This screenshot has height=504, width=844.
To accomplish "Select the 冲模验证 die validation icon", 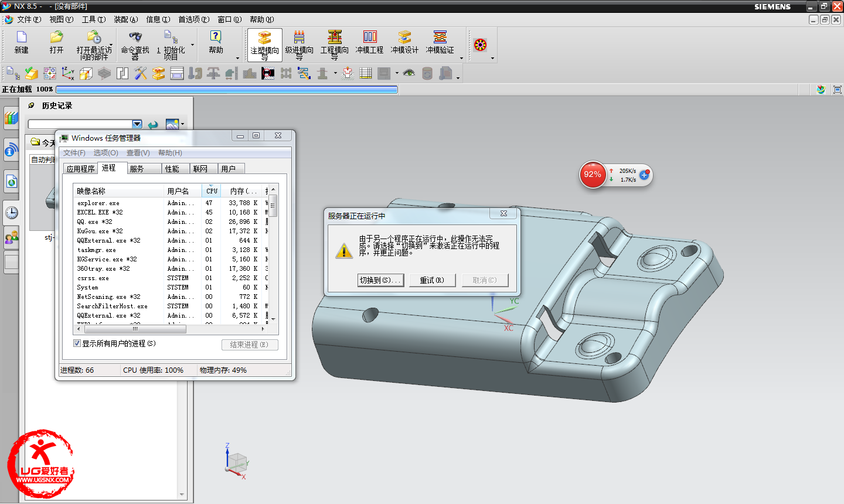I will coord(440,43).
